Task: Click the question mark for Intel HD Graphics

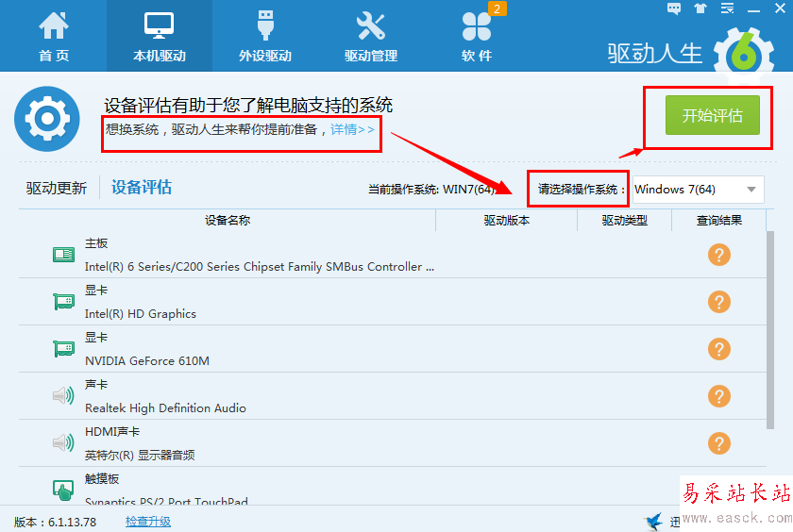Action: tap(719, 302)
